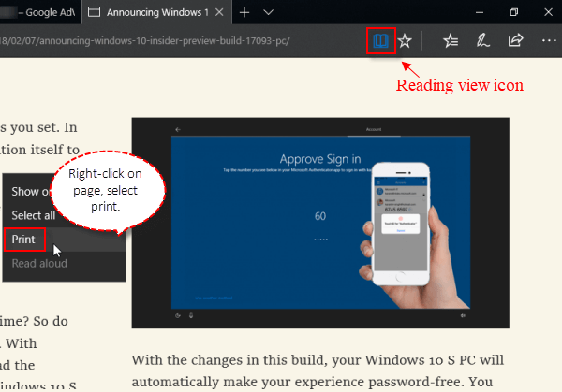Close the Announcing Windows 1 tab
Viewport: 562px width, 392px height.
(x=219, y=12)
